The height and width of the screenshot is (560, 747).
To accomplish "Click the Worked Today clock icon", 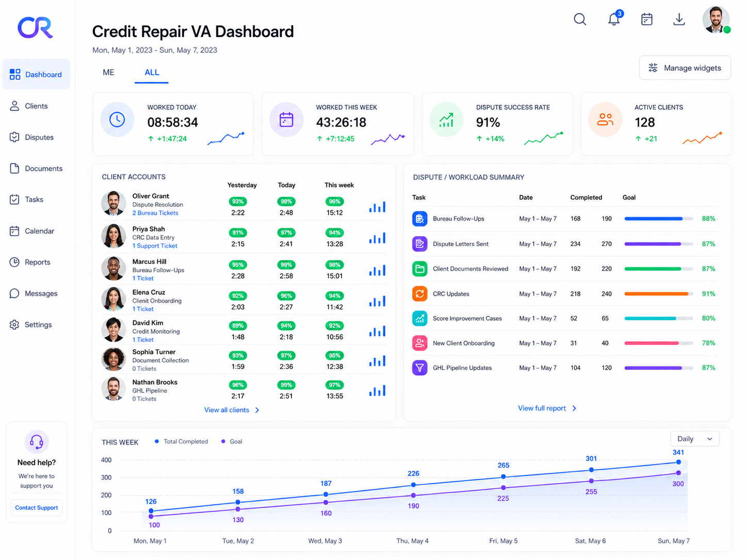I will 117,120.
